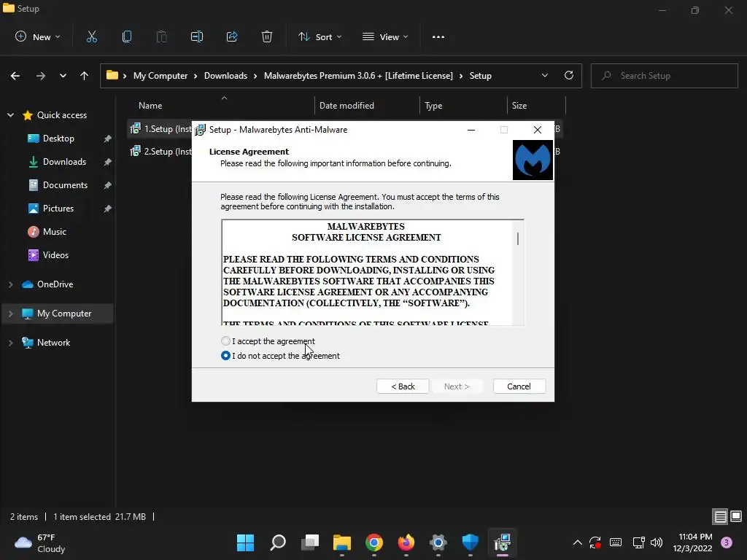747x560 pixels.
Task: Open Windows Start menu on taskbar
Action: (x=245, y=542)
